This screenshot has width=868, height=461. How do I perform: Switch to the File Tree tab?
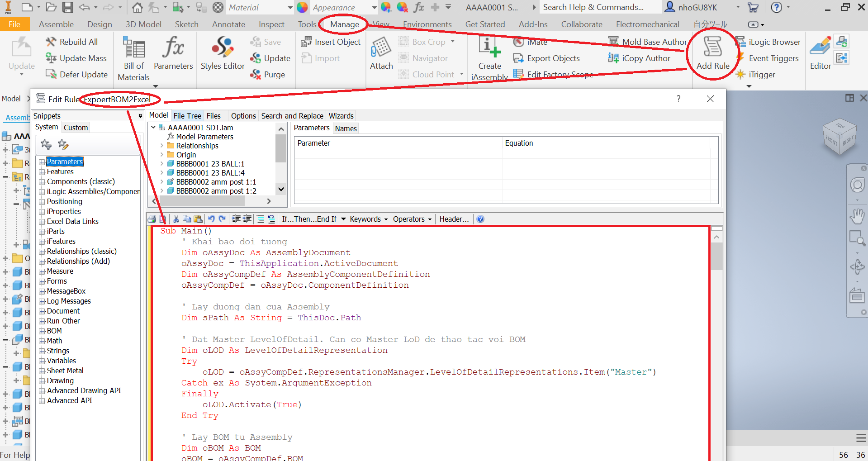coord(187,116)
